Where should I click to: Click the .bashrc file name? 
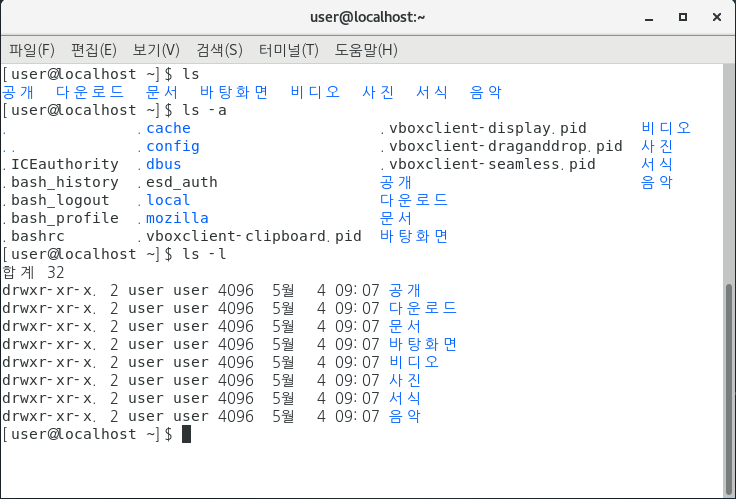click(33, 236)
